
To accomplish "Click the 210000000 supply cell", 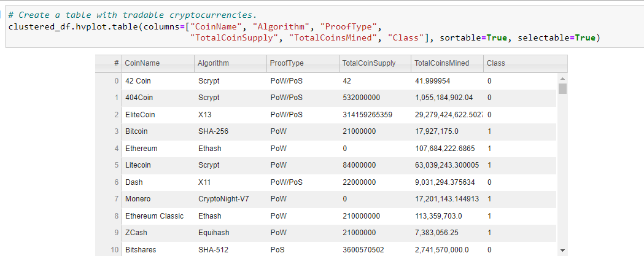I will 375,216.
